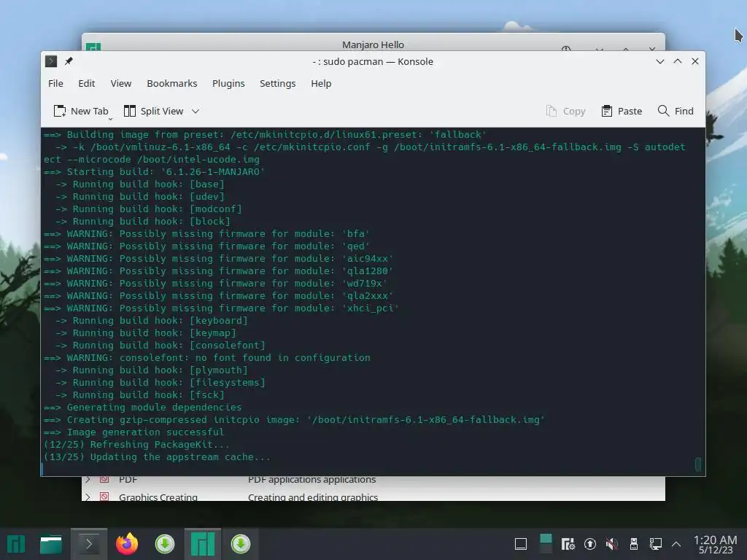
Task: Open the Settings menu in Konsole
Action: click(277, 83)
